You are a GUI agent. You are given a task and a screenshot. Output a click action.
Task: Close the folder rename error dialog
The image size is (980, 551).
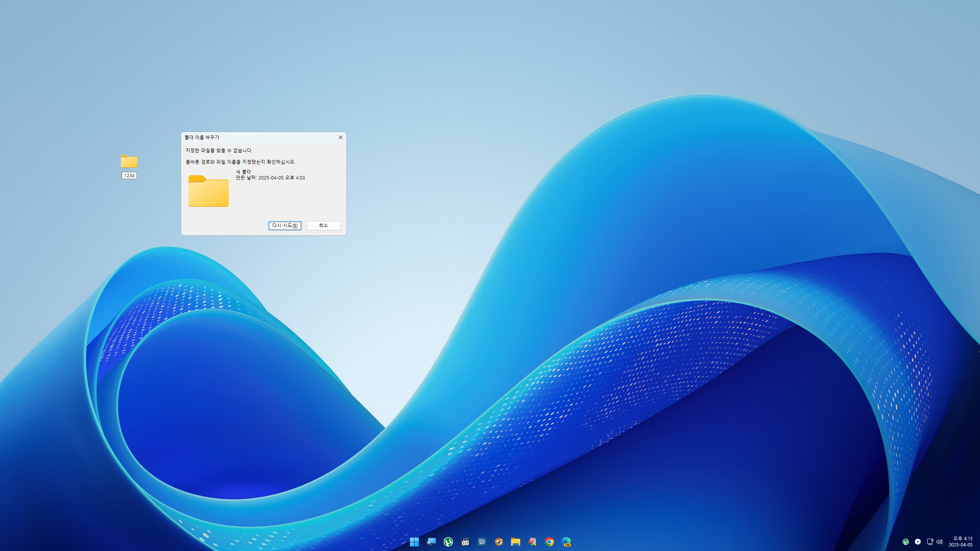click(x=340, y=137)
